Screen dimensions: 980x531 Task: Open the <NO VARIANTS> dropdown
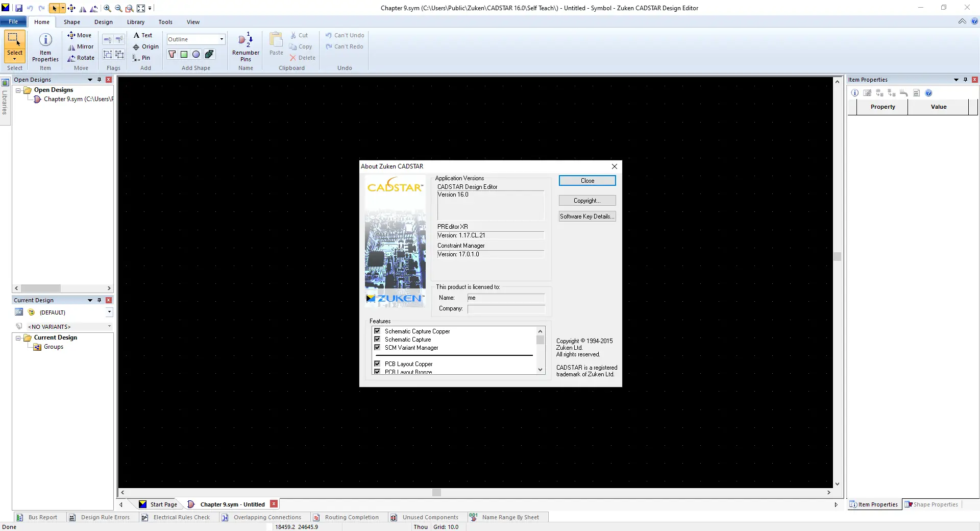[109, 326]
